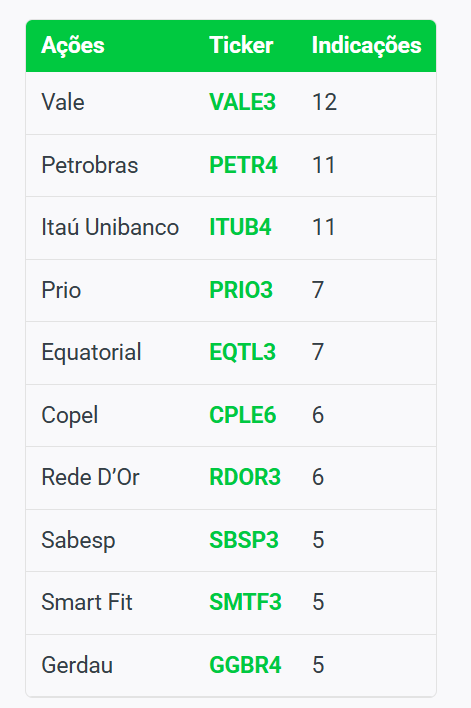
Task: Click the Vale indicações value 12
Action: tap(324, 102)
